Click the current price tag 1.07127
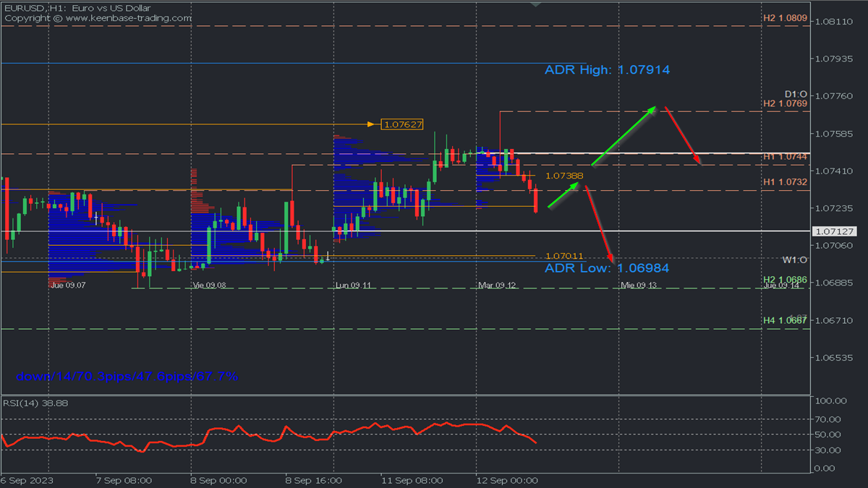 835,231
